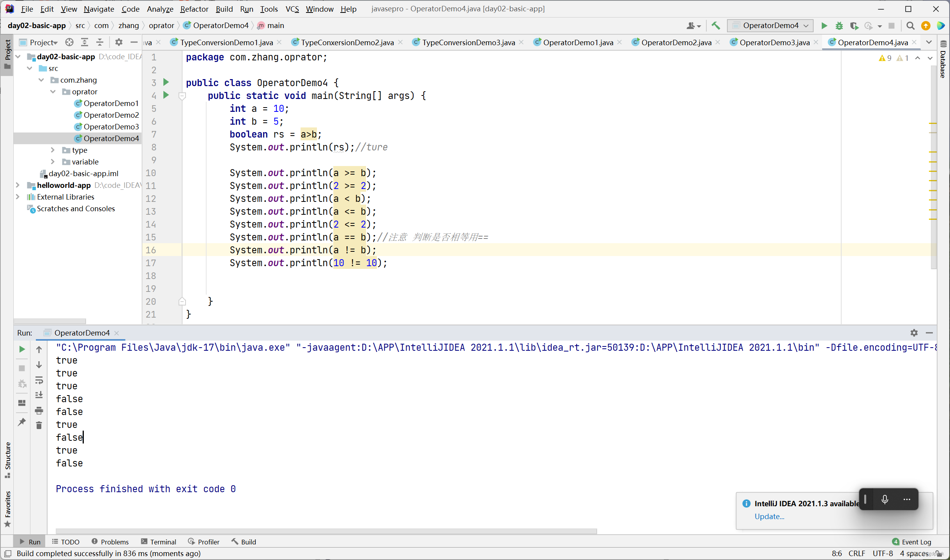950x560 pixels.
Task: Open the Terminal tool window
Action: click(159, 542)
